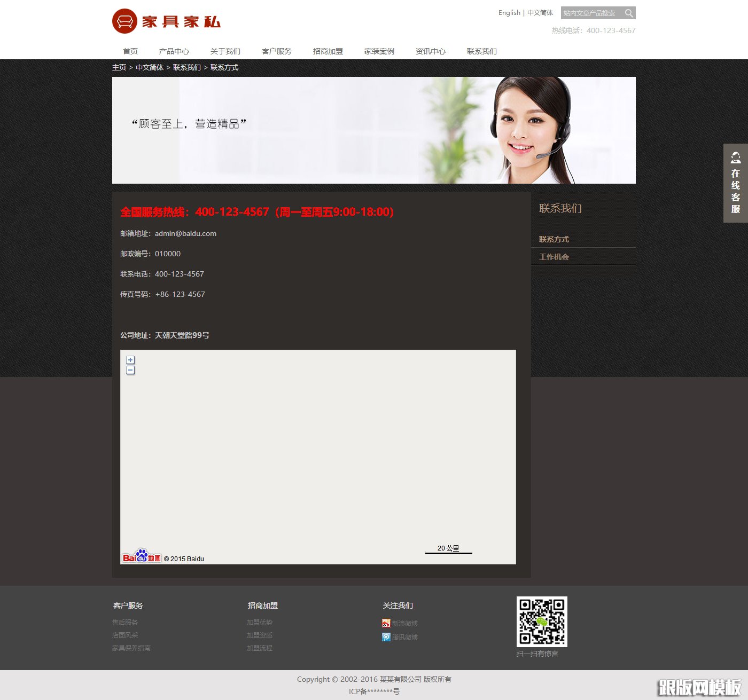Click the WeChat QR code image
Viewport: 748px width, 700px height.
[x=542, y=622]
